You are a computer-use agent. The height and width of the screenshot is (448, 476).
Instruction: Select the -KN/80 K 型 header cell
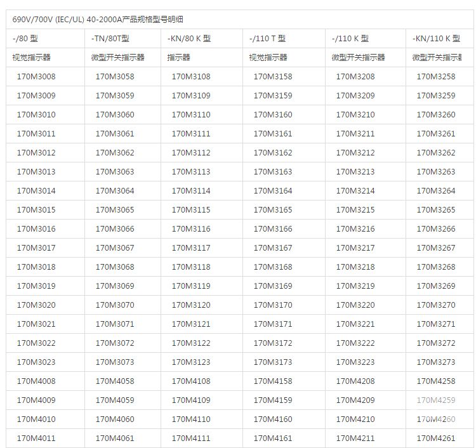coord(189,39)
